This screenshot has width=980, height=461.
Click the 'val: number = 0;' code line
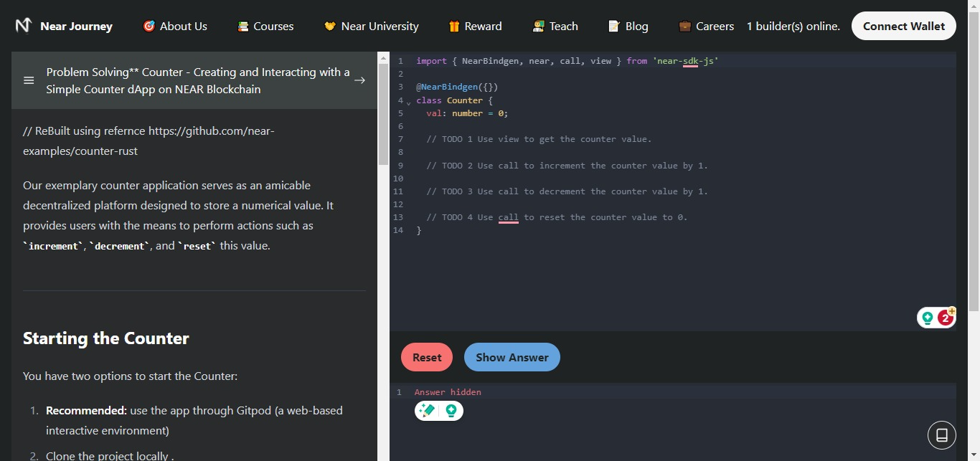pyautogui.click(x=467, y=113)
